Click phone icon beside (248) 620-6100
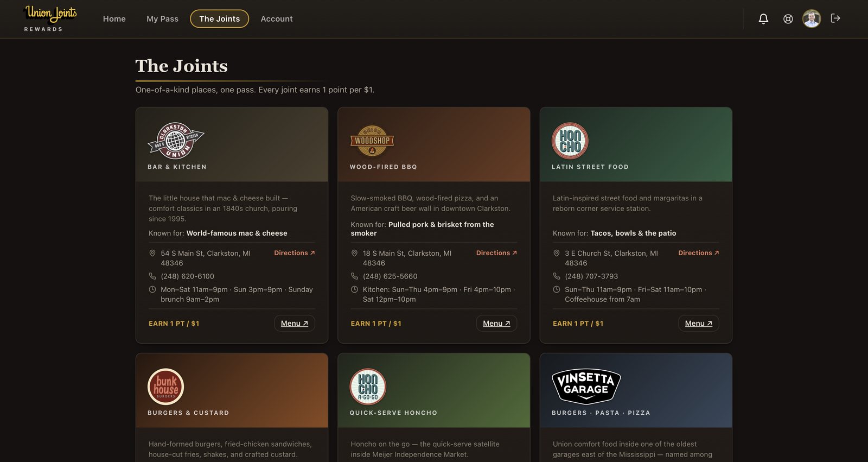This screenshot has width=868, height=462. [x=152, y=276]
